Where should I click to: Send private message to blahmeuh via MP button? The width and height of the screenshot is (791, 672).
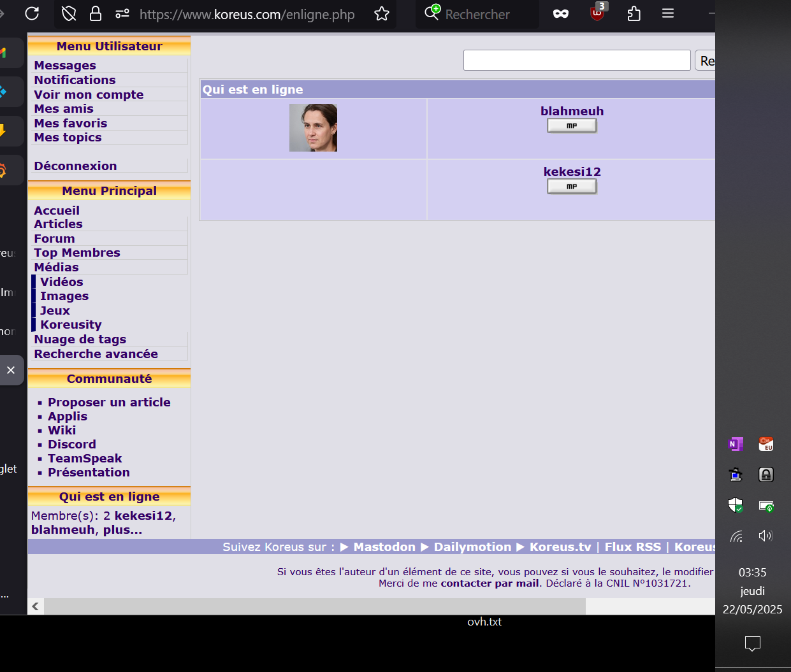pyautogui.click(x=572, y=126)
